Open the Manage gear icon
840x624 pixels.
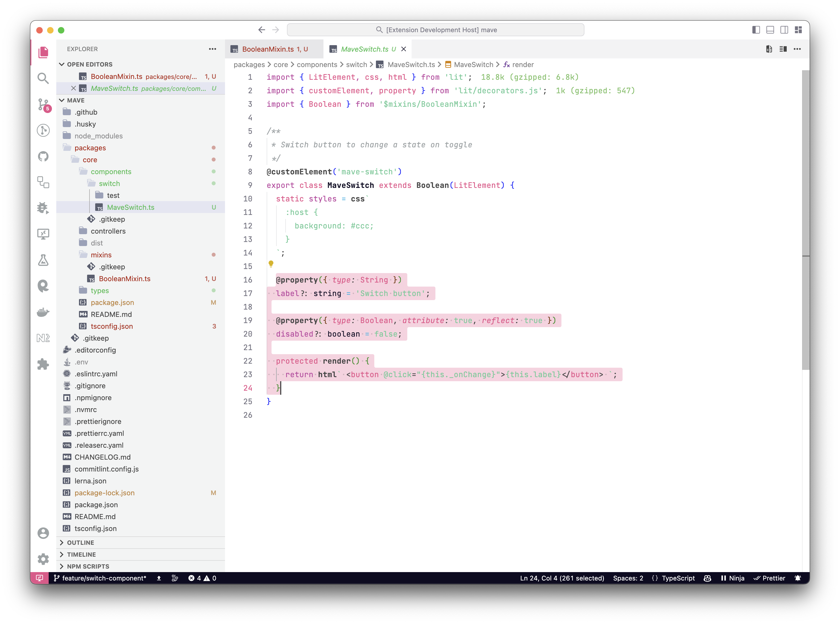44,559
